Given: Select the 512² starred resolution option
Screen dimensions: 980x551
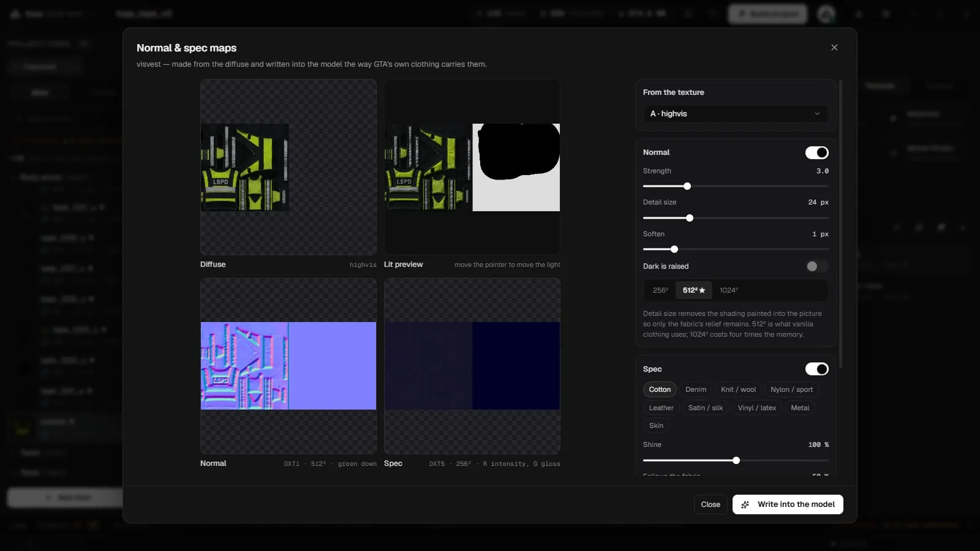Looking at the screenshot, I should [x=694, y=290].
